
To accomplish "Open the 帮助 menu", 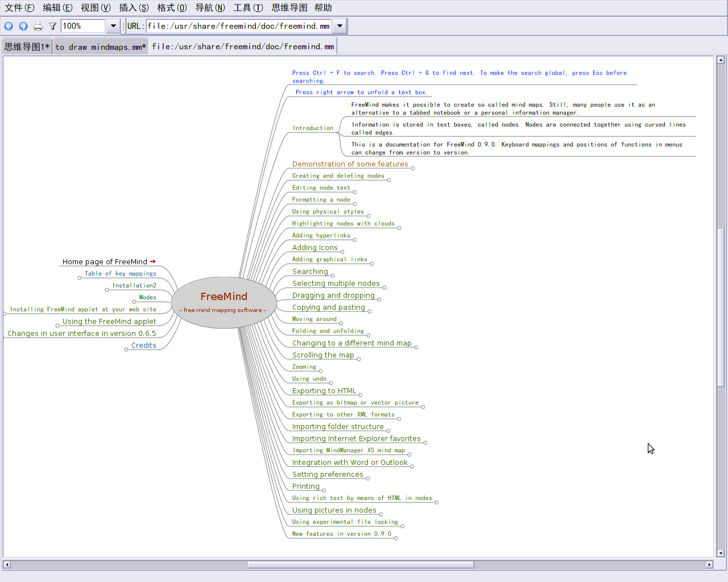I will (323, 7).
